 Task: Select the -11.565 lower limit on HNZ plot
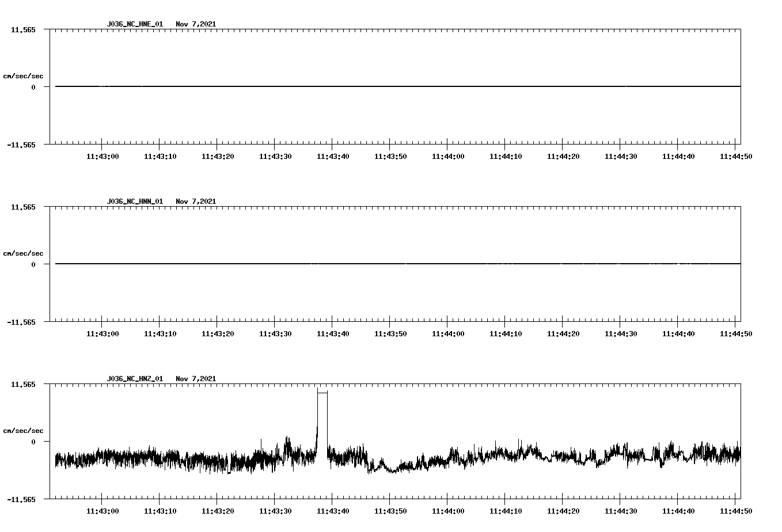tap(21, 500)
